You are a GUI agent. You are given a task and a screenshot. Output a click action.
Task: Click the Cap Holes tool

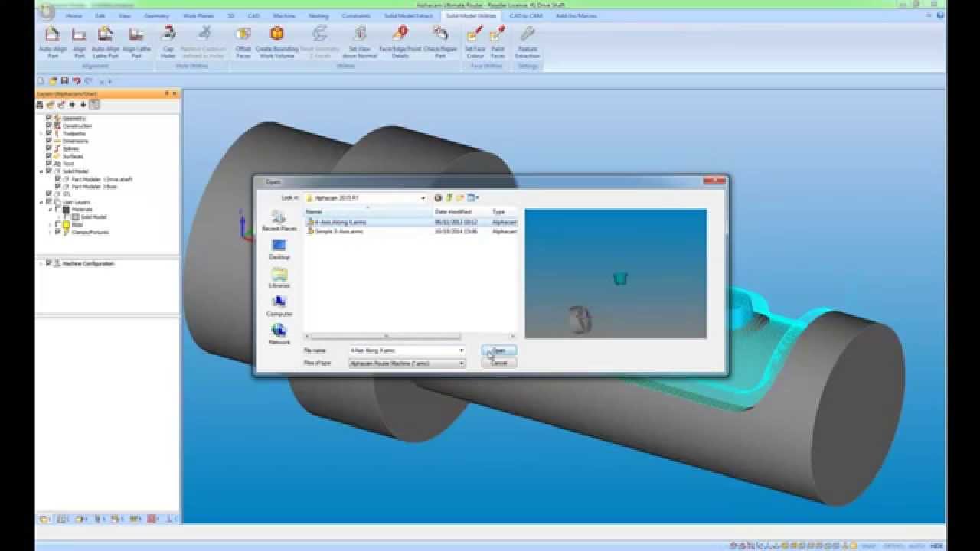[168, 41]
